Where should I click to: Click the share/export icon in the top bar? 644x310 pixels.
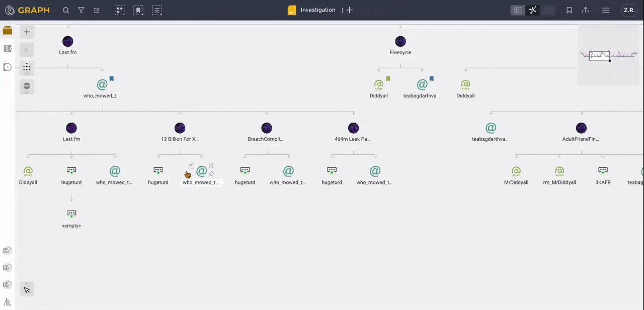(x=586, y=10)
